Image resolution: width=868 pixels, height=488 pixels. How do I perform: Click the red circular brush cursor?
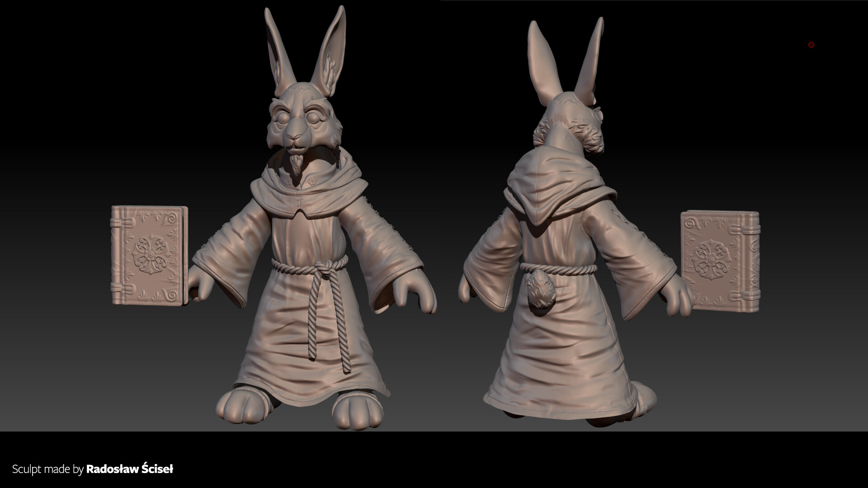coord(811,45)
